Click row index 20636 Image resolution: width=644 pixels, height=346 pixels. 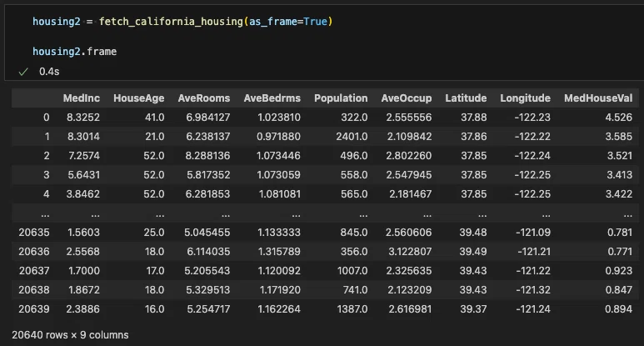(34, 252)
